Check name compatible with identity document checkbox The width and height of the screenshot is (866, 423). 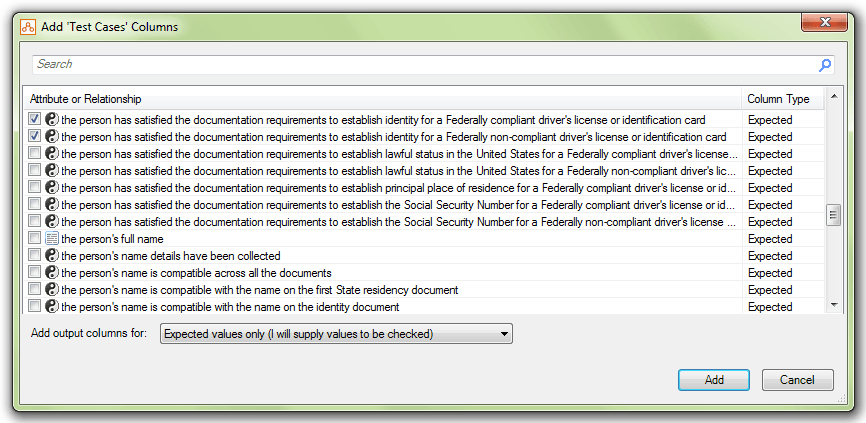click(35, 306)
